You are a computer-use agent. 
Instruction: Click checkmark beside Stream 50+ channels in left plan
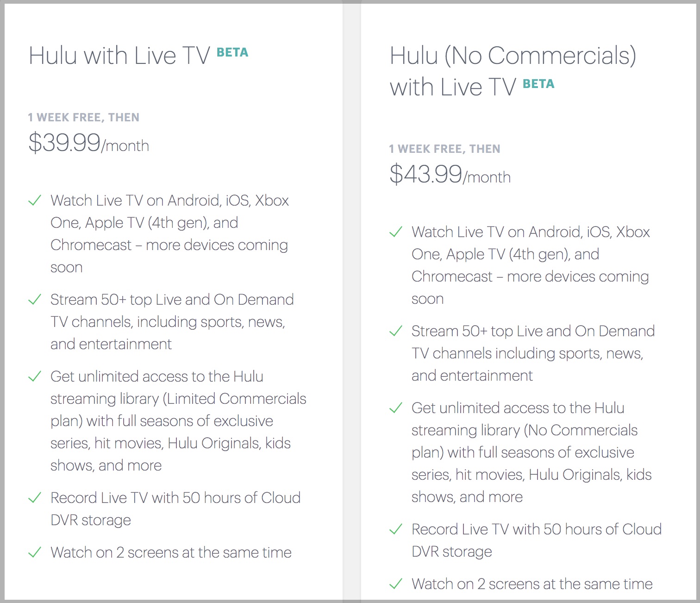pos(35,300)
